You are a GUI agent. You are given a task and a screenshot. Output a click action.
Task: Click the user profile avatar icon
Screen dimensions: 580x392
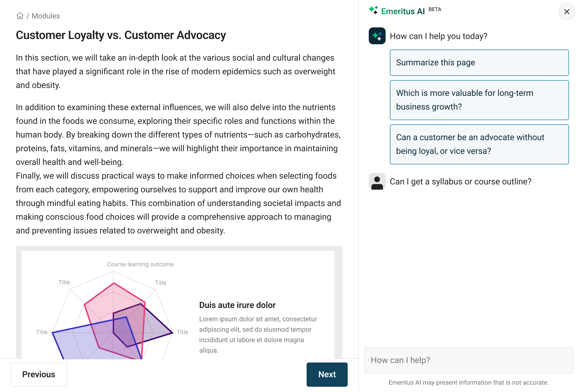[x=377, y=182]
